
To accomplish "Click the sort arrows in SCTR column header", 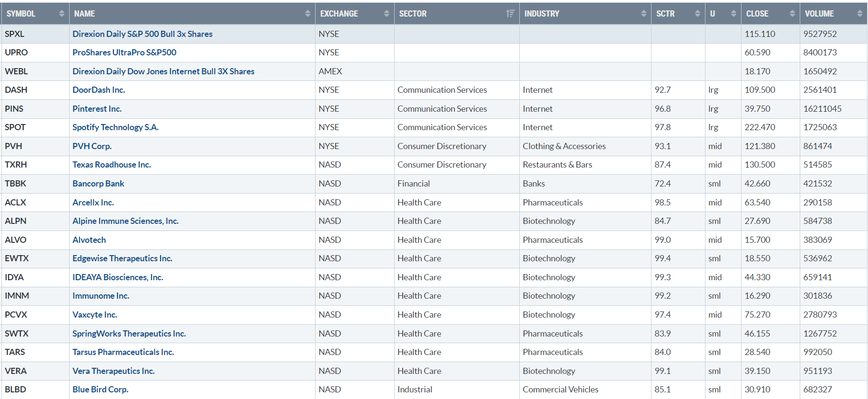I will [x=697, y=14].
